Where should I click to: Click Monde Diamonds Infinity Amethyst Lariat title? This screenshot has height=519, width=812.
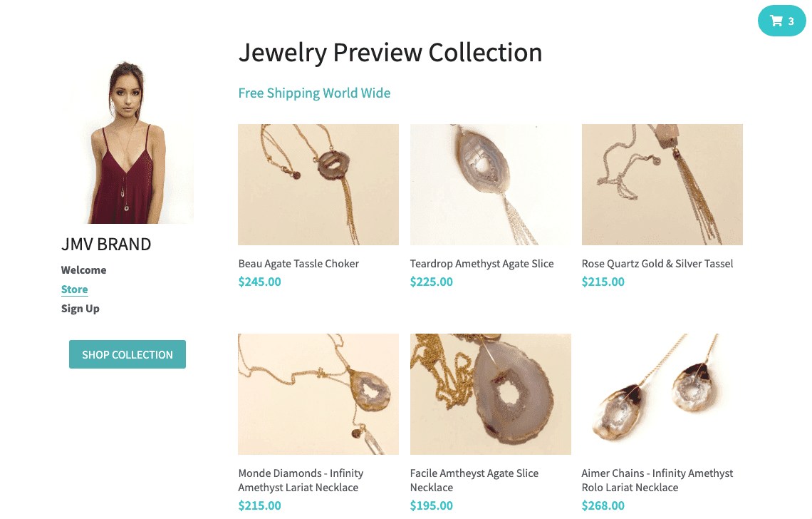point(301,481)
